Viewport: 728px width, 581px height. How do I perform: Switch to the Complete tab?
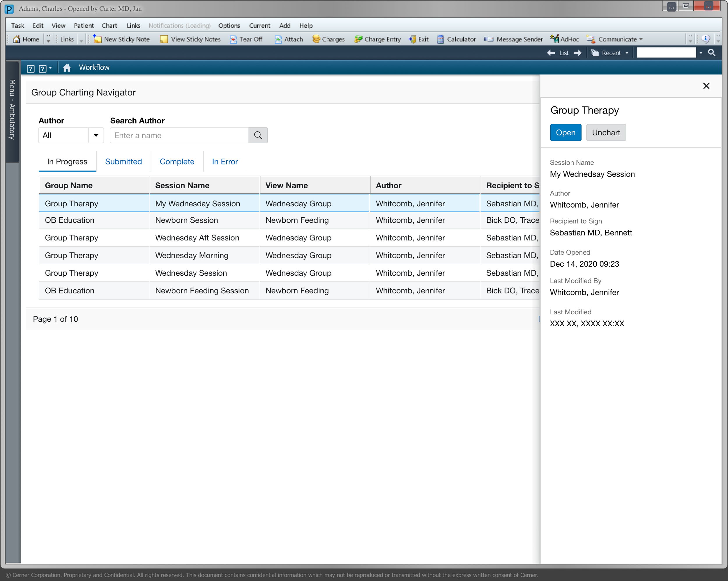pyautogui.click(x=177, y=161)
